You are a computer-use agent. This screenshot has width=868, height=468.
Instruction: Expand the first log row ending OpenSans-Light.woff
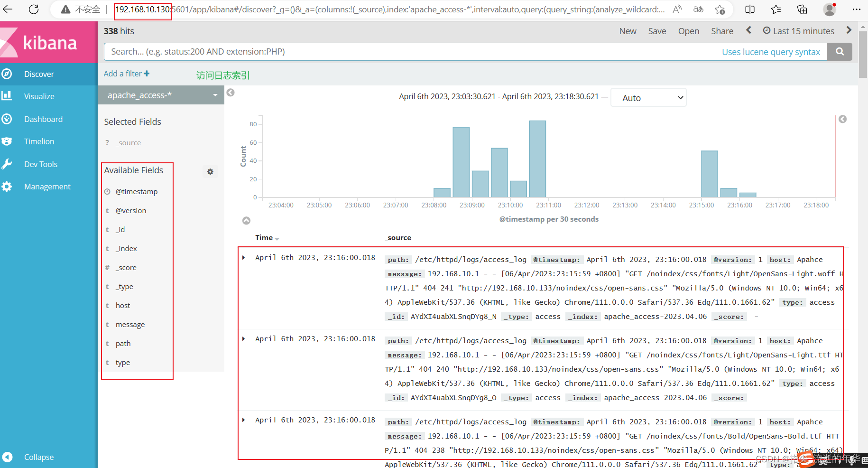(x=244, y=258)
